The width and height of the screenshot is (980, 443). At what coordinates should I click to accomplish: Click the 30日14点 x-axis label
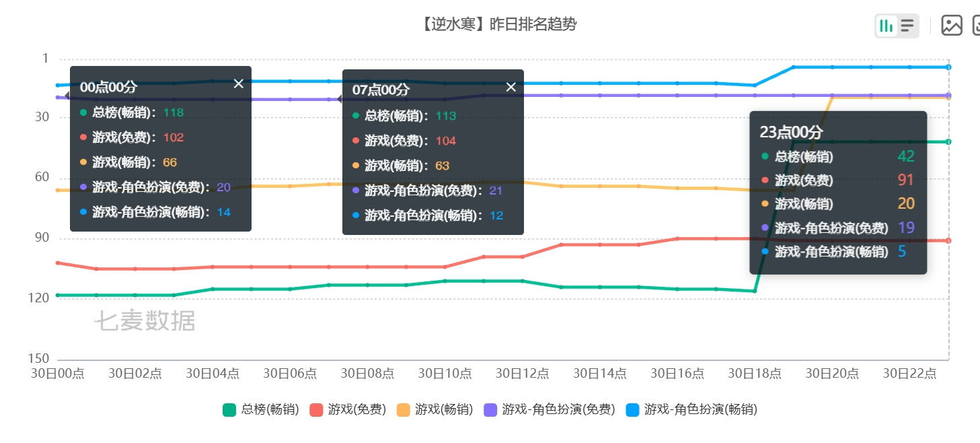[600, 374]
